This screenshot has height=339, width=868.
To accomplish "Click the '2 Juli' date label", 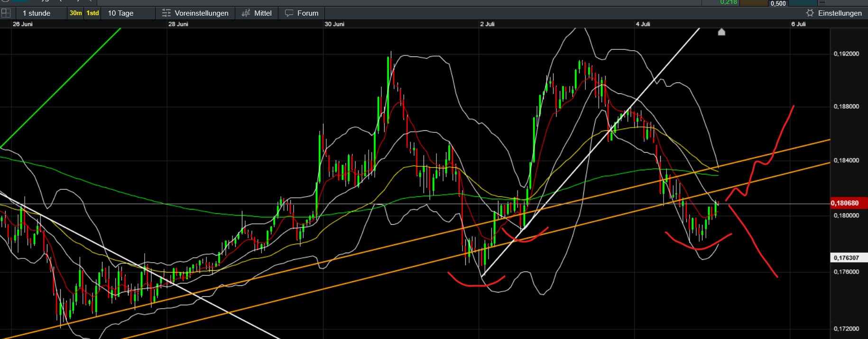I will point(488,24).
